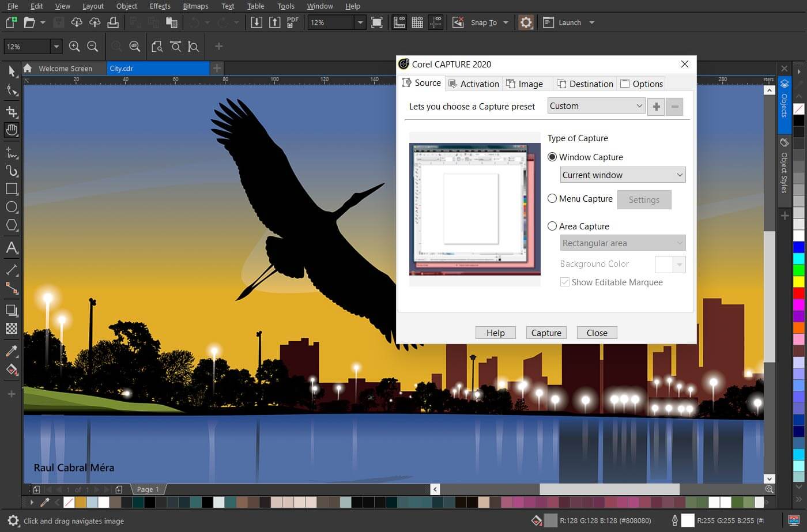
Task: Select the Pan (hand) tool
Action: click(x=12, y=130)
